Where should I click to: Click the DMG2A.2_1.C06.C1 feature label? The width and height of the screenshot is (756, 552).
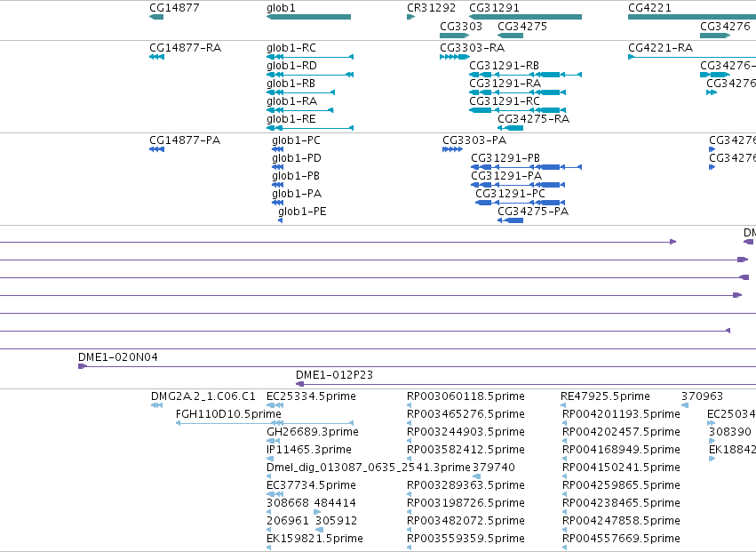(203, 396)
